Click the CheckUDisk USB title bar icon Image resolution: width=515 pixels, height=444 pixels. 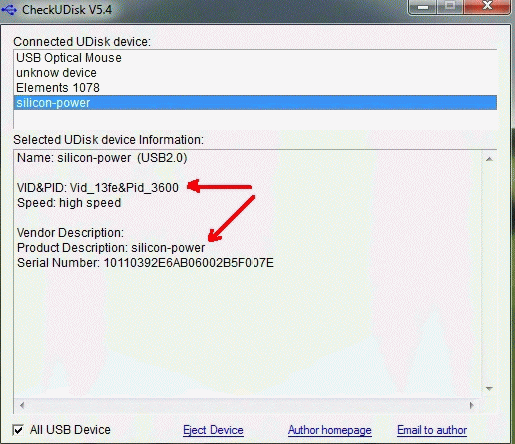(x=9, y=10)
